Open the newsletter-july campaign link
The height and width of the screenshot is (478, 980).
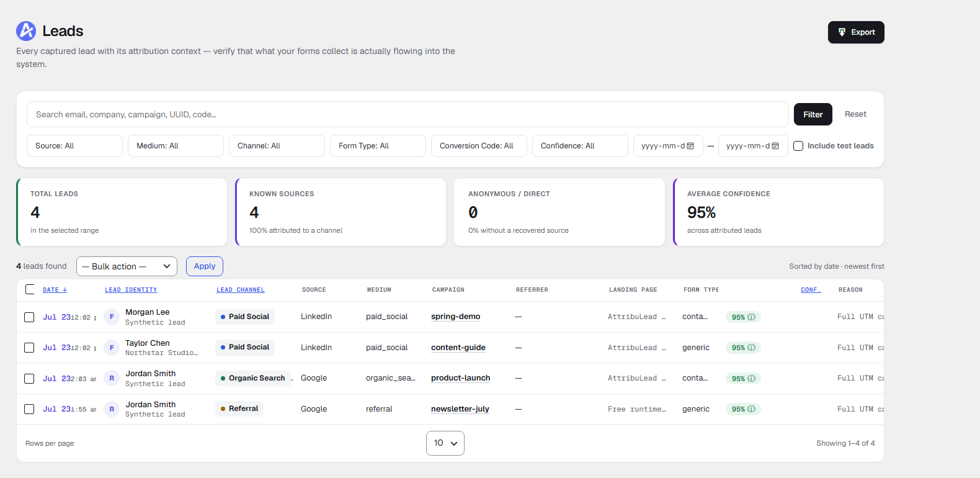click(460, 409)
